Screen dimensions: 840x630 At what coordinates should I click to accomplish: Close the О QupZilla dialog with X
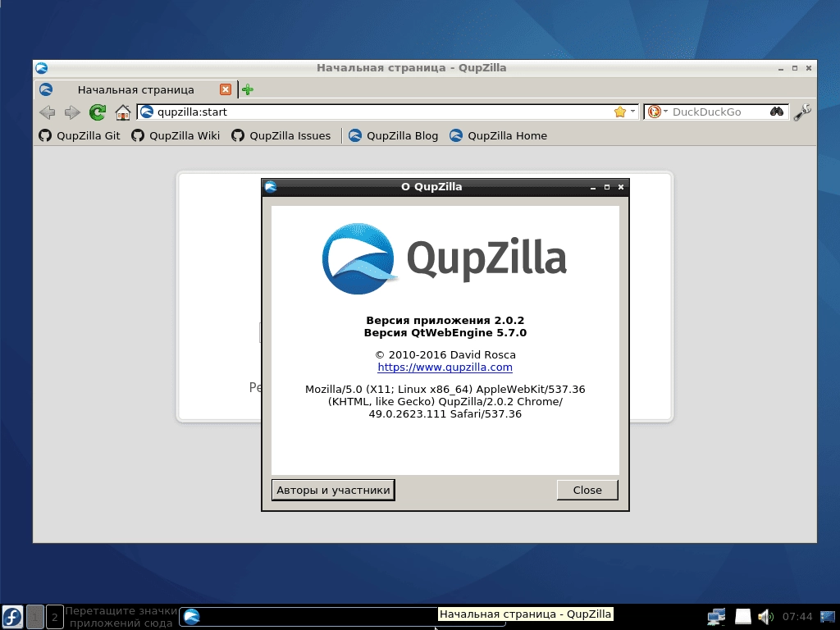tap(621, 187)
